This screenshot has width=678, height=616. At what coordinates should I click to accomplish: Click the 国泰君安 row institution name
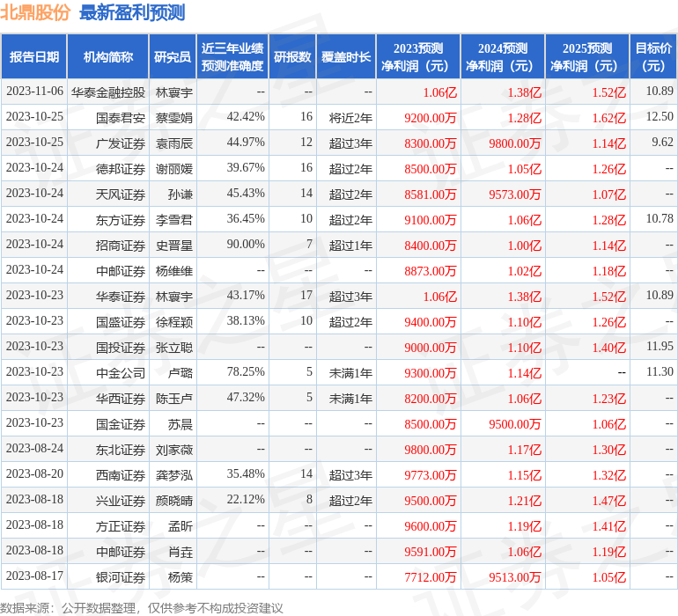pos(121,118)
